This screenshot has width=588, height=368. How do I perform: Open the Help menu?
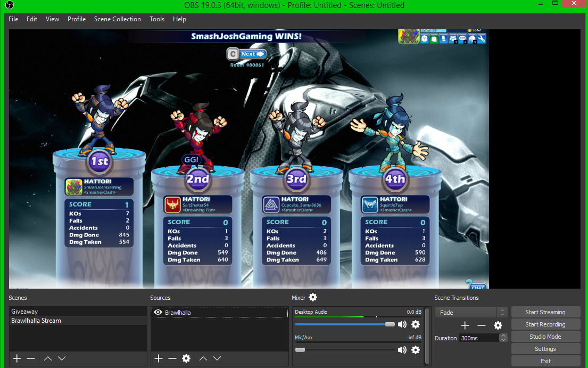pyautogui.click(x=179, y=19)
